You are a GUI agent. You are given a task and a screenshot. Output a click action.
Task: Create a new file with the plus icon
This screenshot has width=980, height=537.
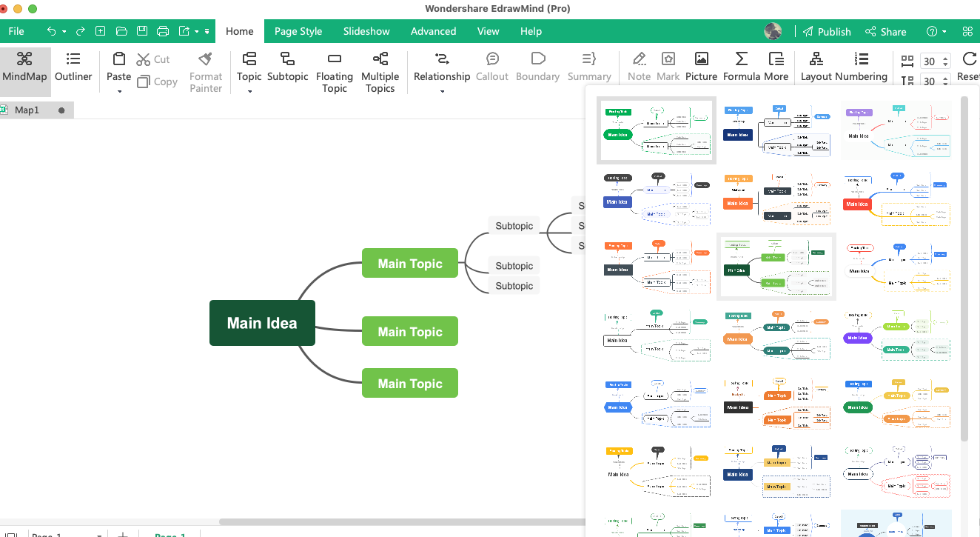(101, 31)
